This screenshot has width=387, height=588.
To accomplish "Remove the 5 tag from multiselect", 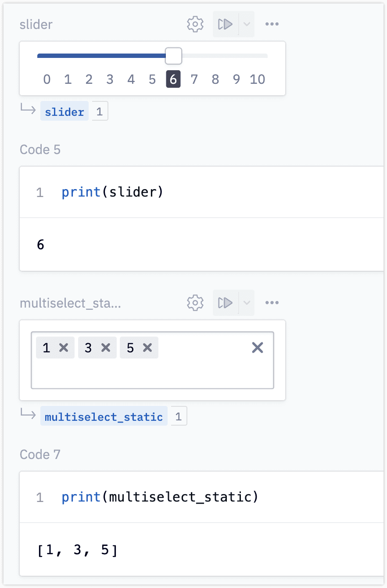I will tap(147, 348).
